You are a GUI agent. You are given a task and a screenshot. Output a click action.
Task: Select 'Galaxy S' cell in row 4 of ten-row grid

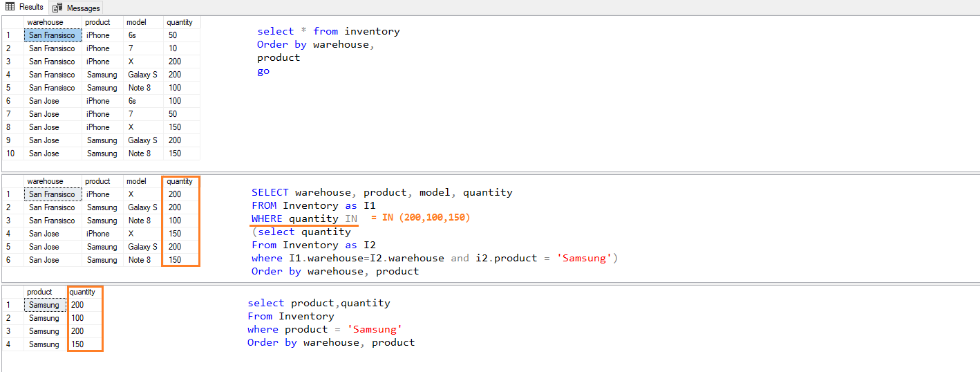(144, 75)
